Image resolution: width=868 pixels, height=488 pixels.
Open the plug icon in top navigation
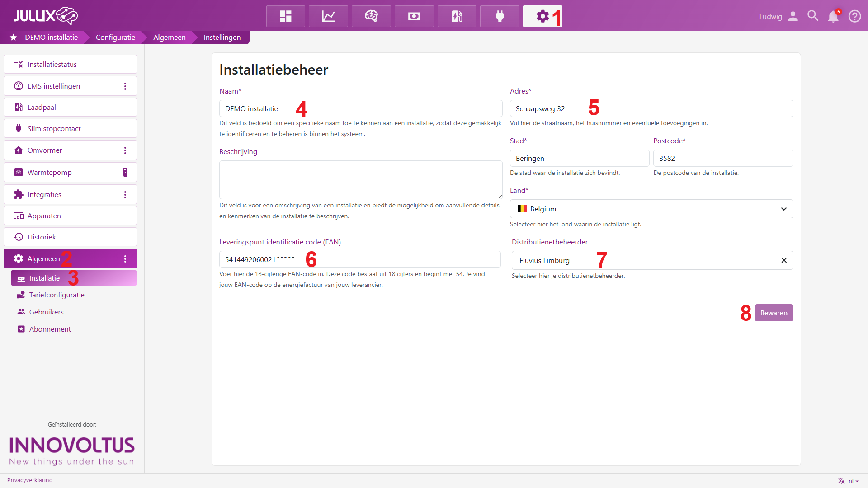click(x=500, y=16)
